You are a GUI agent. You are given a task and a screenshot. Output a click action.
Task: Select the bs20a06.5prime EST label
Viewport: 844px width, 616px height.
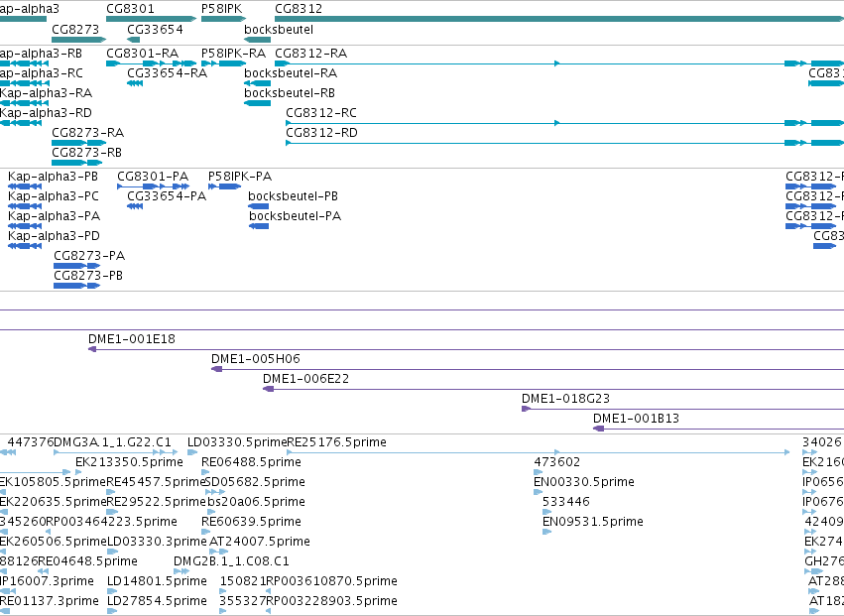(256, 501)
